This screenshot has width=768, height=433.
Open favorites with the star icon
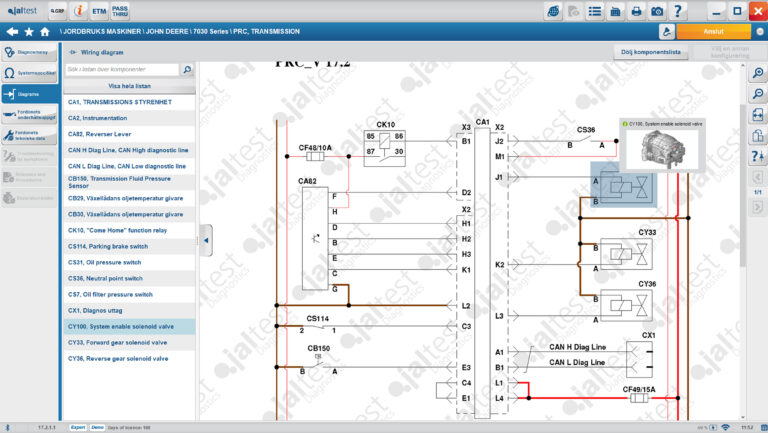coord(29,31)
